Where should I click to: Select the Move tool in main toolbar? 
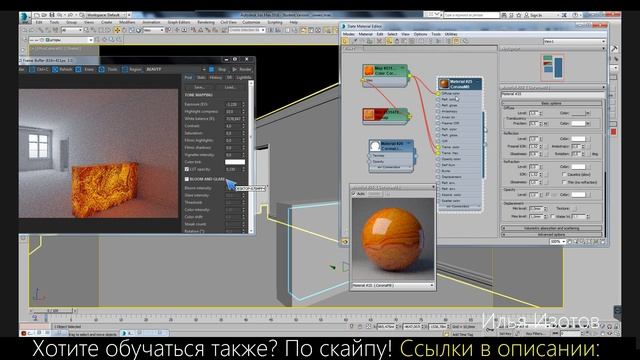pyautogui.click(x=117, y=30)
